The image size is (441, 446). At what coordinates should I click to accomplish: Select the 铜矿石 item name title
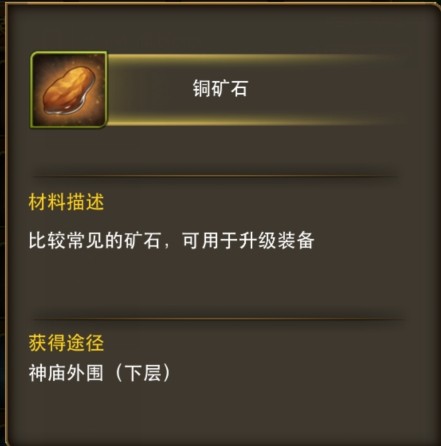220,89
